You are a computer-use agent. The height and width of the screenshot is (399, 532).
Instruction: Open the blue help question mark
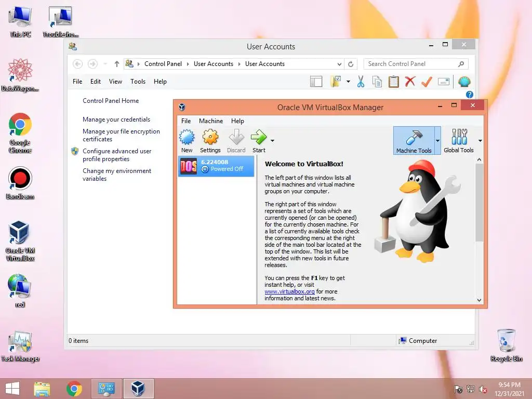tap(470, 95)
